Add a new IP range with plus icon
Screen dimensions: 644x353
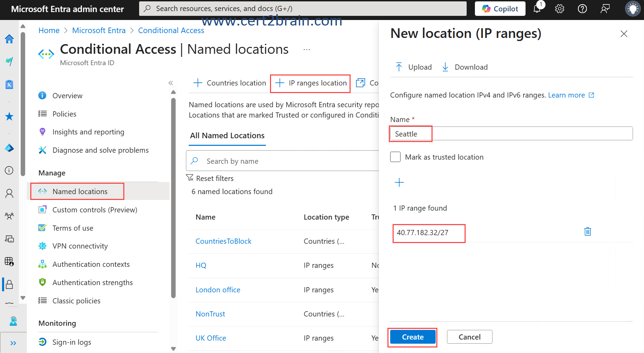point(399,182)
